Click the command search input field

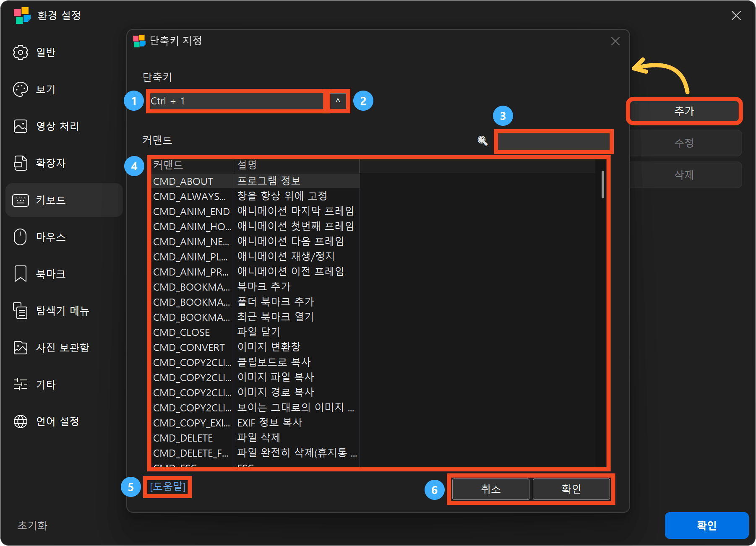pos(554,141)
